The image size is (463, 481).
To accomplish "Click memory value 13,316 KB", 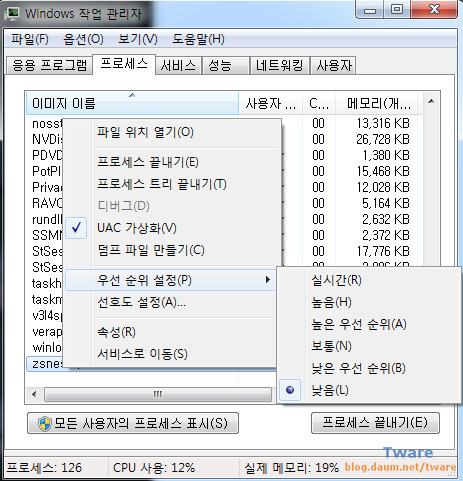I will click(383, 123).
